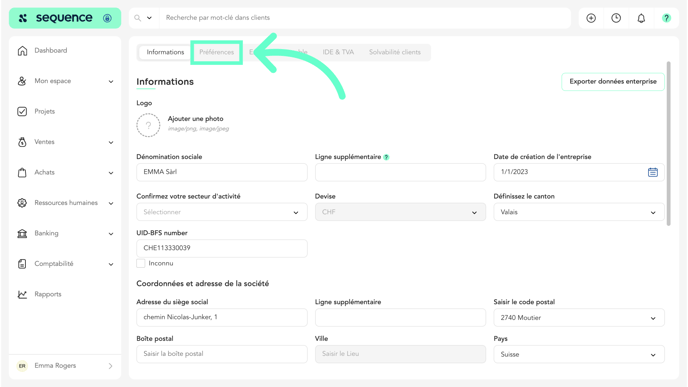The width and height of the screenshot is (688, 387).
Task: Switch to the IDE & TVA tab
Action: pyautogui.click(x=338, y=52)
